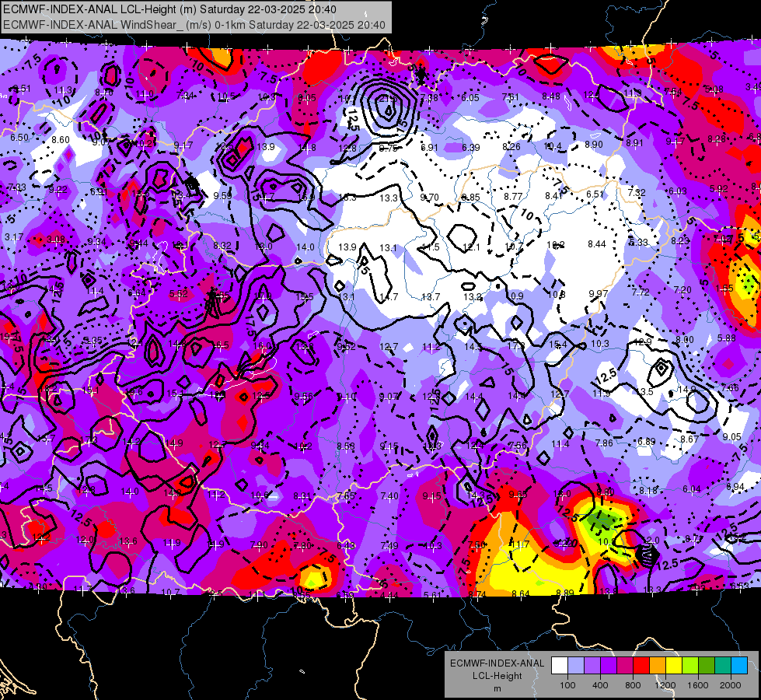
Task: Click the map value 8.18
Action: [648, 490]
